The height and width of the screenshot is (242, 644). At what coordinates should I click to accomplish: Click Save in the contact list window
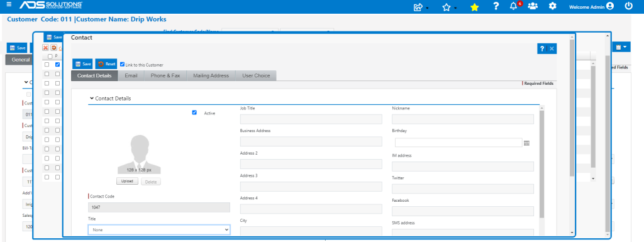click(53, 37)
